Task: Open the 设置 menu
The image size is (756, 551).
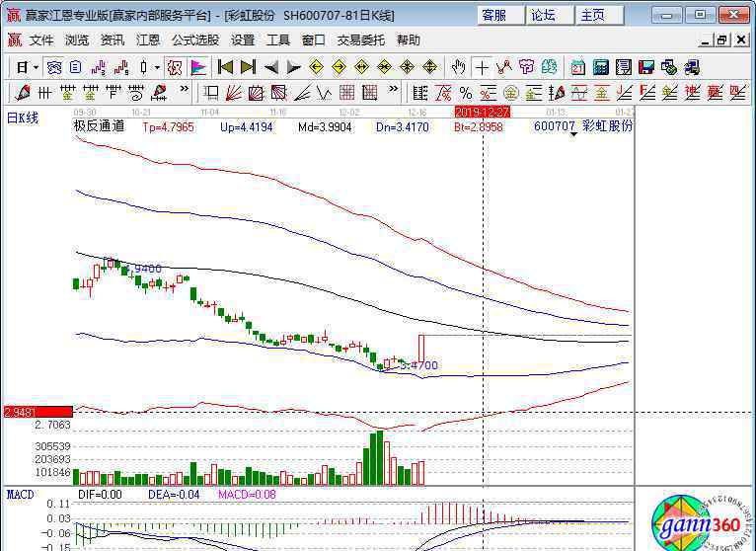Action: [242, 40]
